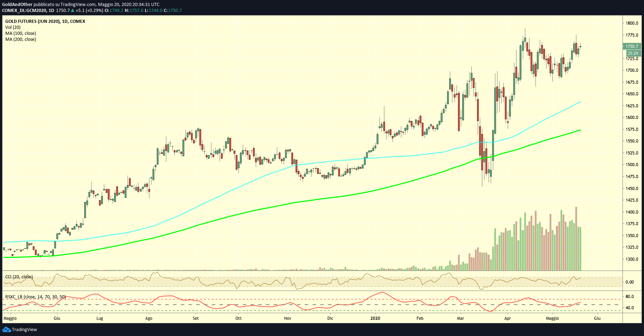The height and width of the screenshot is (336, 644).
Task: Click the Vol (20) indicator label
Action: (13, 27)
